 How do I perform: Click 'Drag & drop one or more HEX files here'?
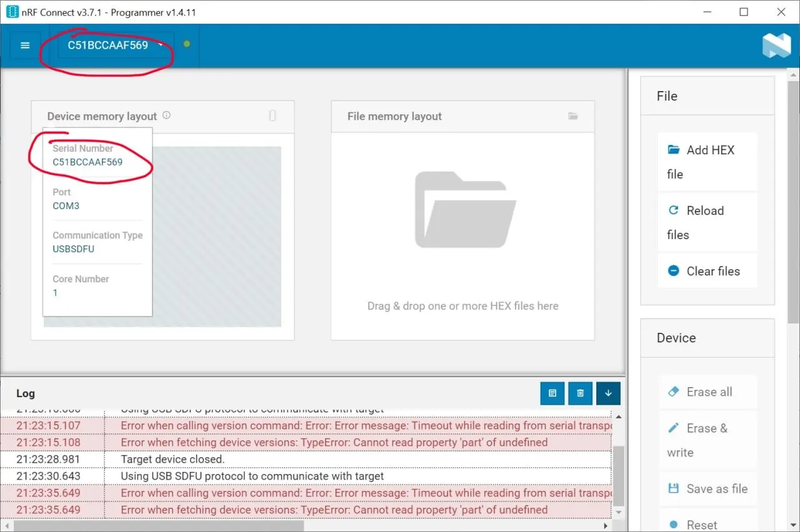point(463,306)
